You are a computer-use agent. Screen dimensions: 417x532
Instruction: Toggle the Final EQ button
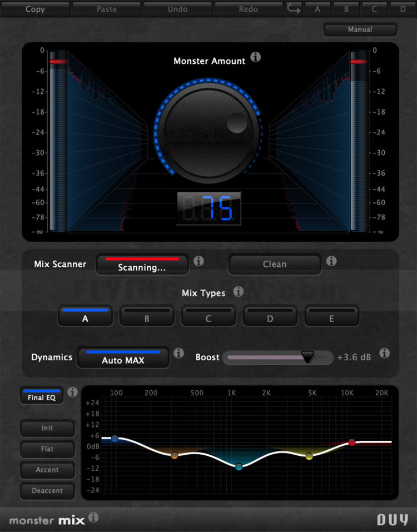point(42,395)
